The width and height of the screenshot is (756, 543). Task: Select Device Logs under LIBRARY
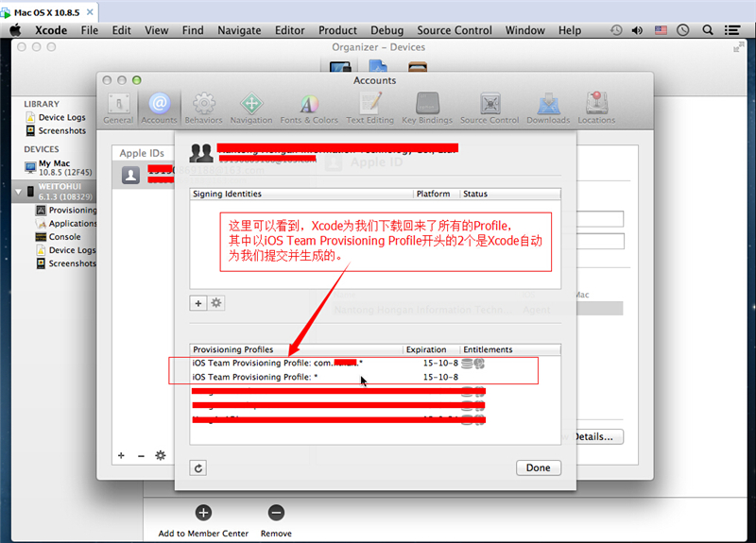click(x=61, y=117)
